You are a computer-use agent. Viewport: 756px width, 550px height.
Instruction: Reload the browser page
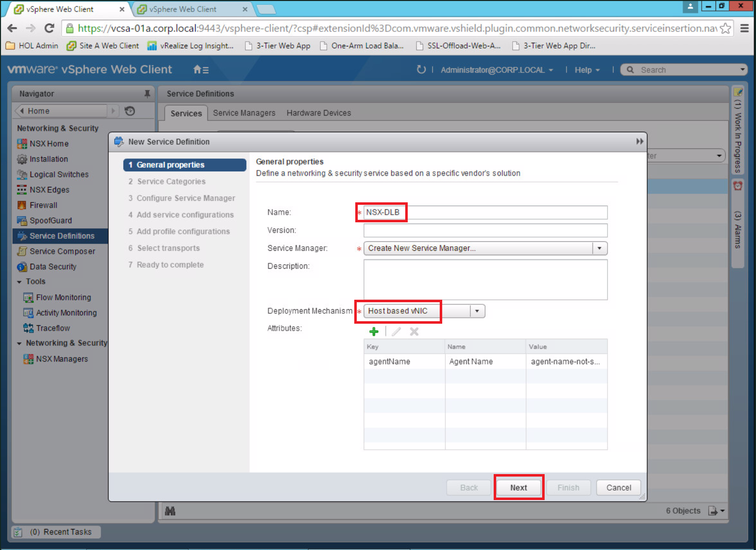point(49,28)
